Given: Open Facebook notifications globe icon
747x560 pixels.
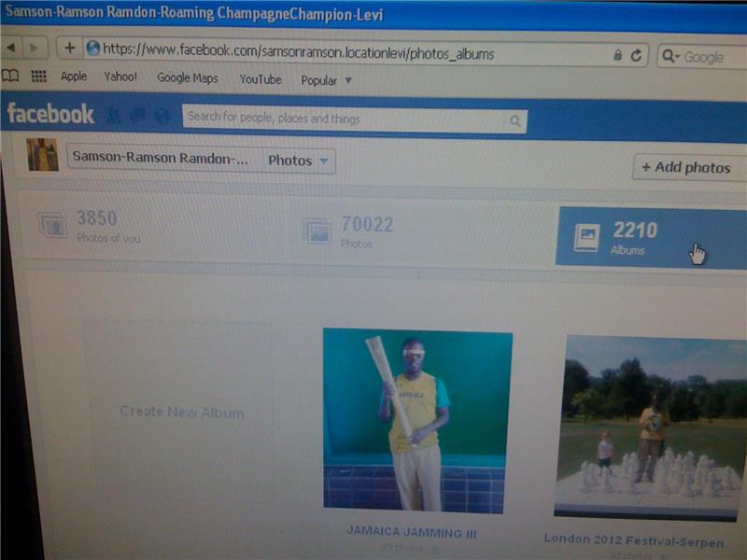Looking at the screenshot, I should click(162, 116).
